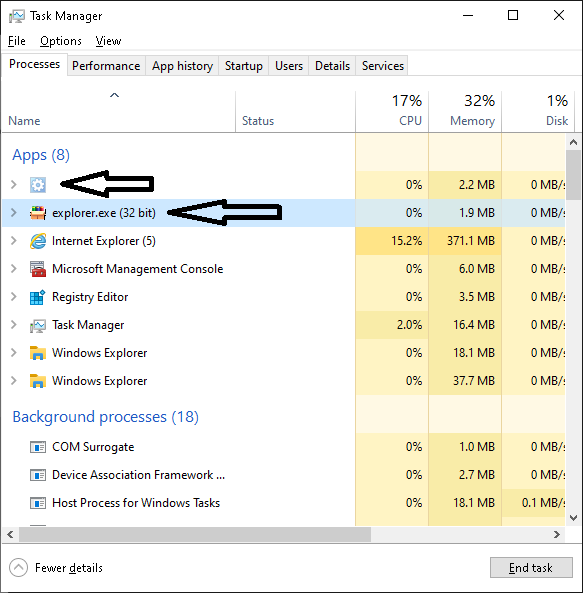Viewport: 583px width, 593px height.
Task: Click the horizontal scrollbar right arrow
Action: click(x=557, y=534)
